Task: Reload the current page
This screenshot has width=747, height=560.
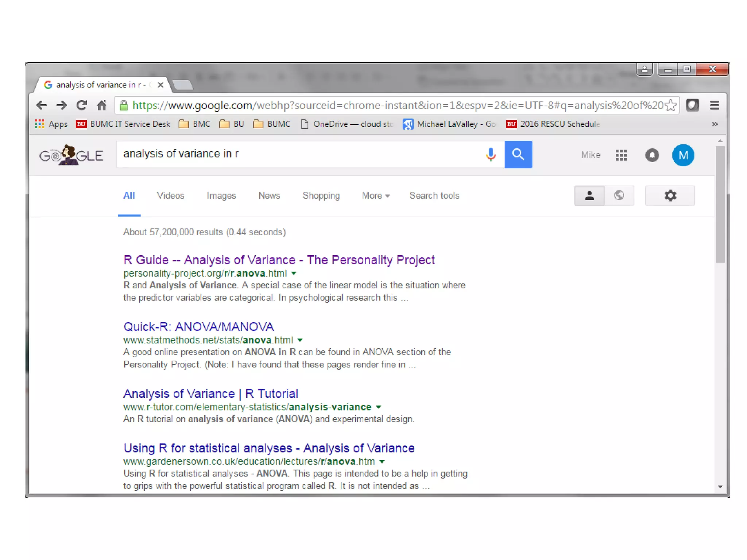Action: pyautogui.click(x=81, y=105)
